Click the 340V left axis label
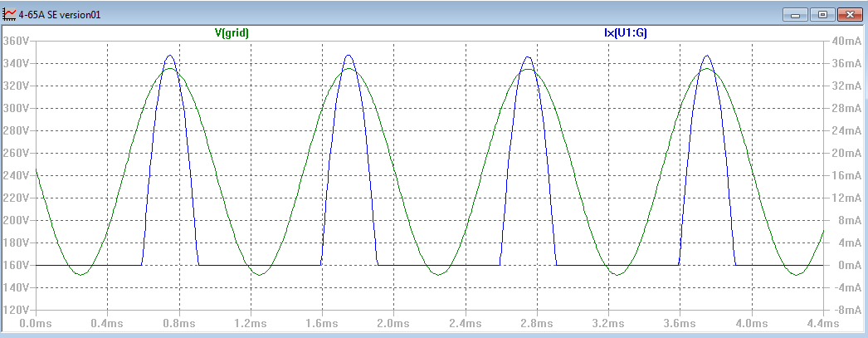Image resolution: width=868 pixels, height=338 pixels. tap(16, 64)
